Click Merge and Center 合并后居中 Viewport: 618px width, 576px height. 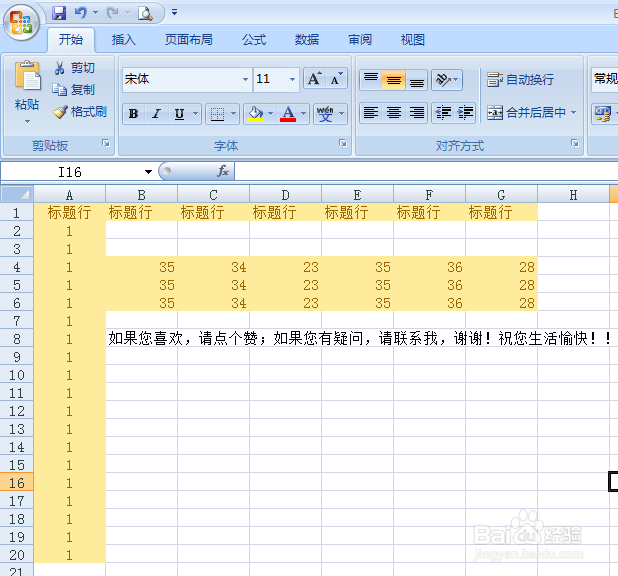(527, 113)
